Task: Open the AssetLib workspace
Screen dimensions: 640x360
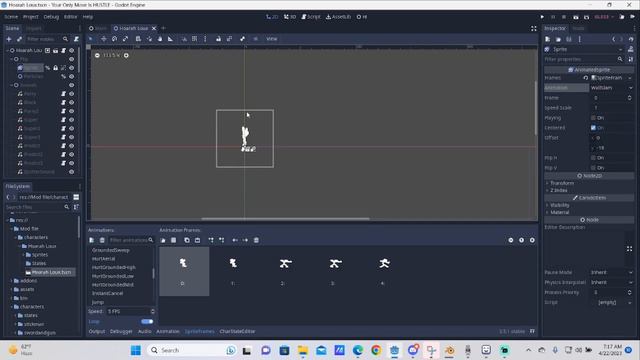Action: pos(338,17)
